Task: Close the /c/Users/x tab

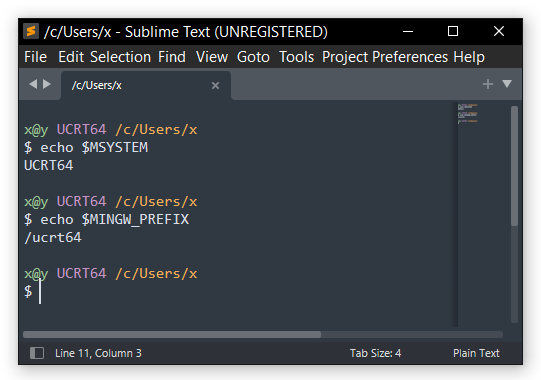Action: 215,85
